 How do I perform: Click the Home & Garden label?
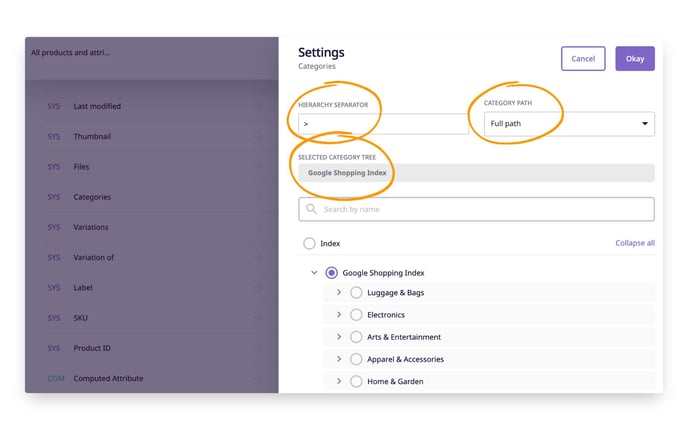click(x=395, y=381)
